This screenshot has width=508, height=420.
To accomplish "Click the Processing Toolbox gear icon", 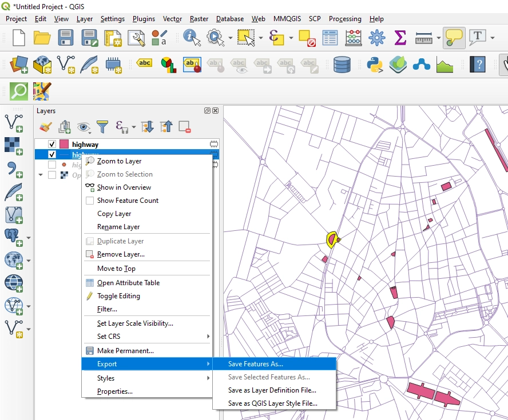I will (376, 38).
